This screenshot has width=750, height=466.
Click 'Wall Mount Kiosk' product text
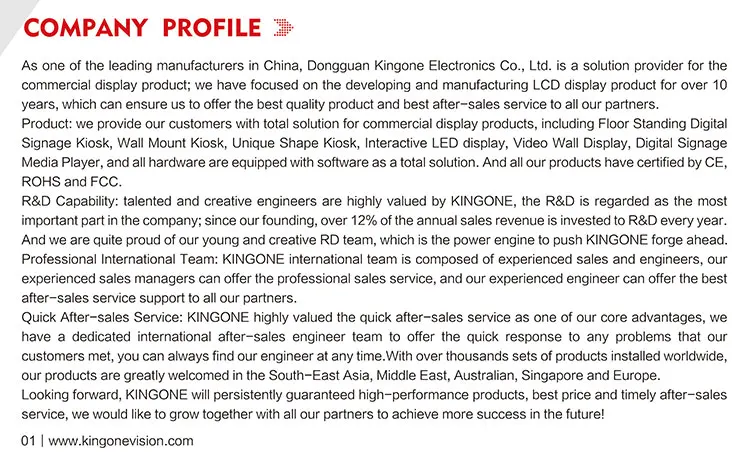[x=171, y=143]
